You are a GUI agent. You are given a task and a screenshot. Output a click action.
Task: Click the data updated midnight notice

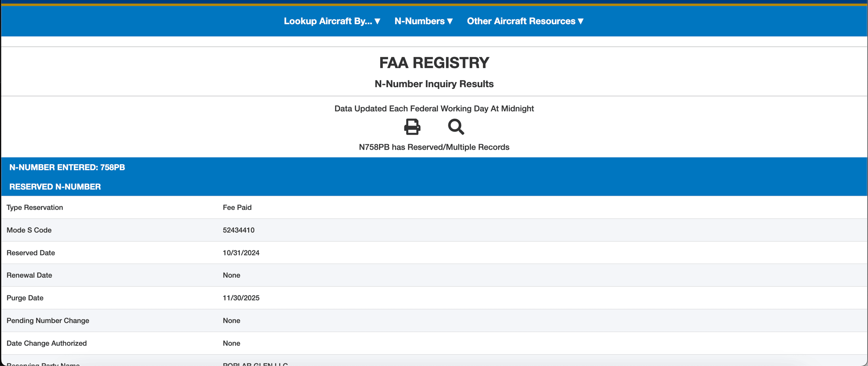tap(434, 108)
